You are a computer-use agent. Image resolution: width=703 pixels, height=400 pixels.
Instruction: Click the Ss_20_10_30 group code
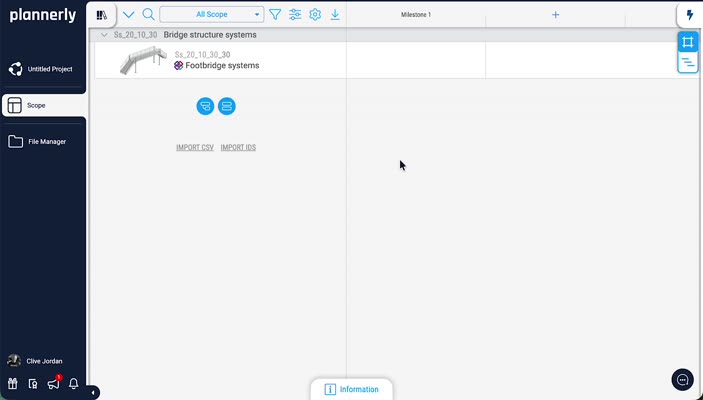[x=135, y=35]
